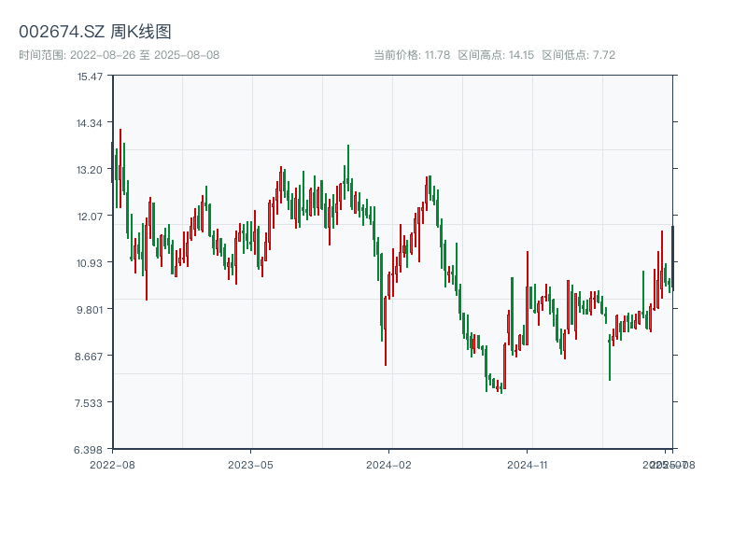The image size is (747, 560).
Task: Click the 7.533 y-axis price label
Action: click(90, 402)
